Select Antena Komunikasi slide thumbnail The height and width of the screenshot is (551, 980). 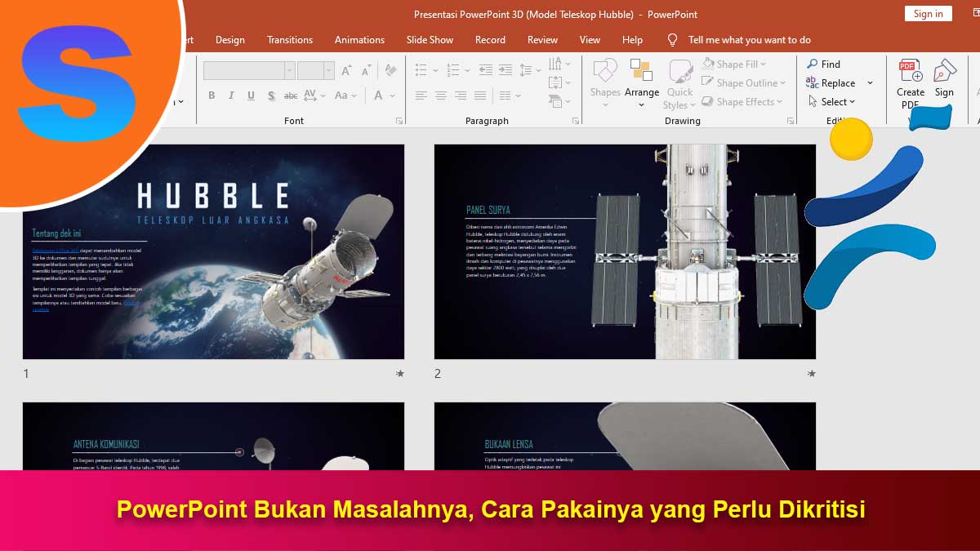pyautogui.click(x=213, y=436)
